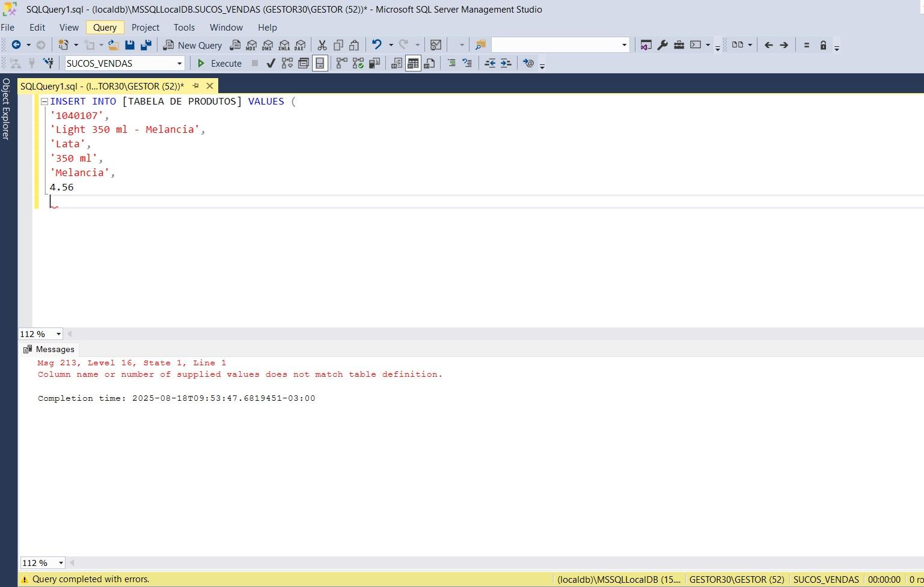
Task: Open the Activity Monitor icon
Action: point(436,45)
